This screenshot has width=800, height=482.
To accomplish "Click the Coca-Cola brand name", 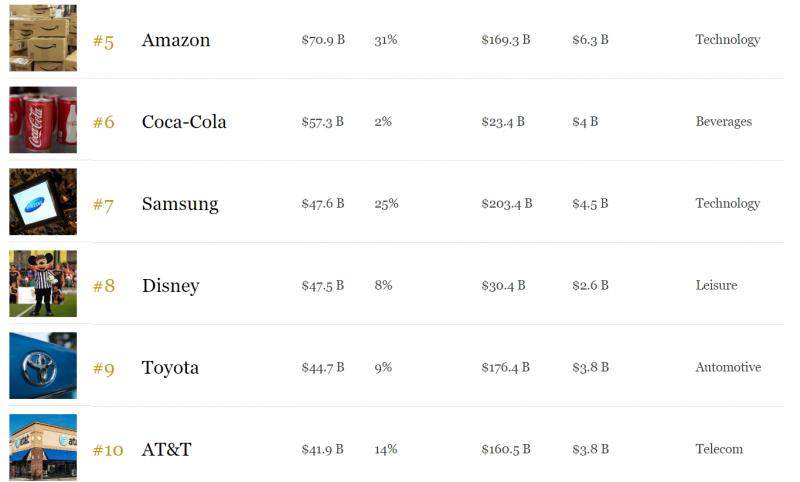I will coord(184,122).
